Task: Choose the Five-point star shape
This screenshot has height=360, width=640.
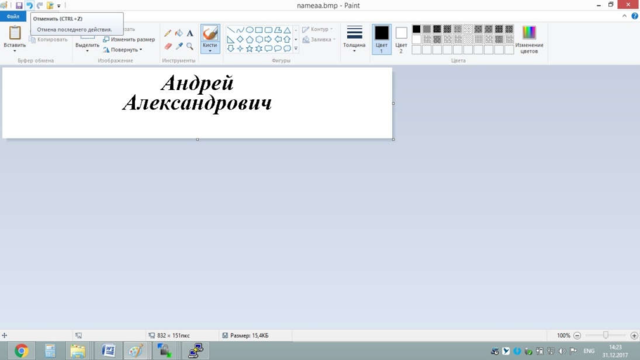Action: 249,49
